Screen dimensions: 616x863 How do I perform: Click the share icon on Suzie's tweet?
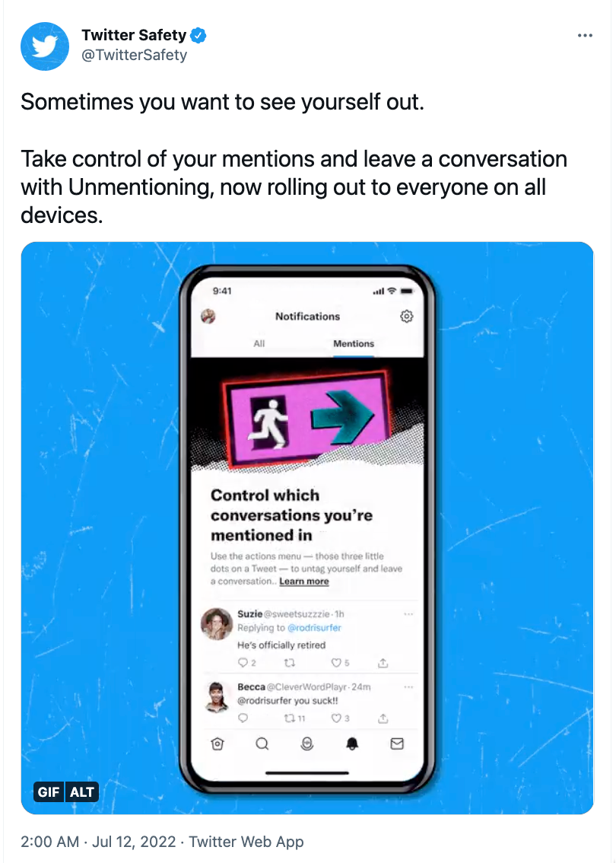[383, 663]
